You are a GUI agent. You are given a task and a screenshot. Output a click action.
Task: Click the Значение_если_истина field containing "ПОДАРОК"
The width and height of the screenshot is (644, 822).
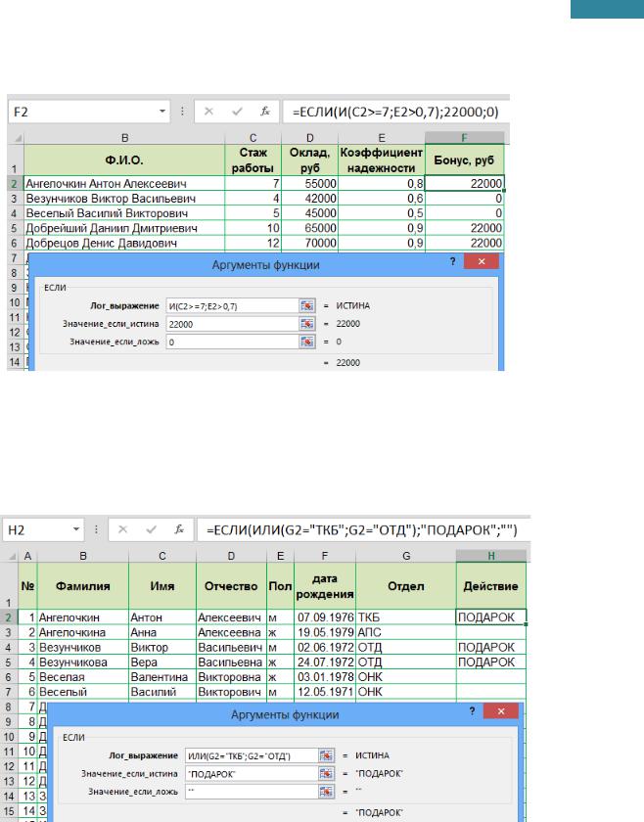coord(250,773)
